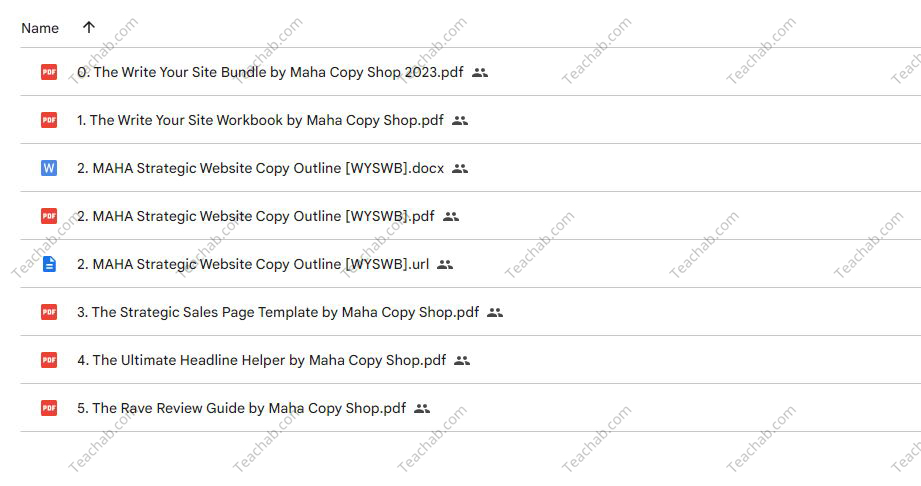Sort by the Name column header
921x486 pixels.
(40, 28)
